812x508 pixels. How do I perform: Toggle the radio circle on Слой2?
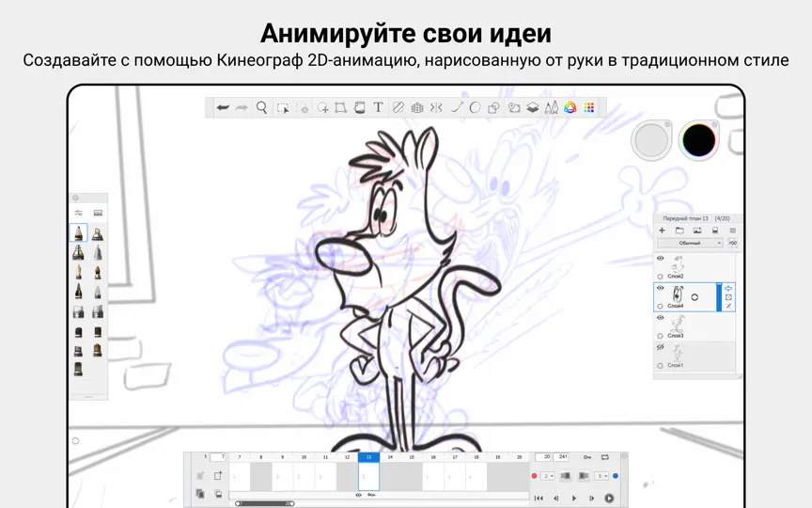[x=661, y=277]
